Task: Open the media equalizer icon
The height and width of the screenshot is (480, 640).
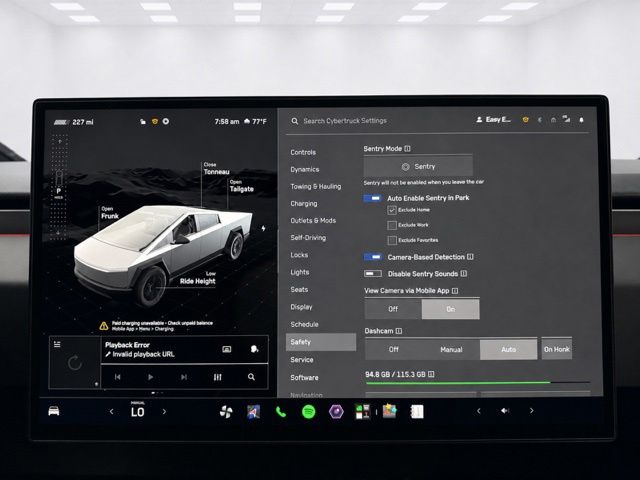Action: (x=218, y=377)
